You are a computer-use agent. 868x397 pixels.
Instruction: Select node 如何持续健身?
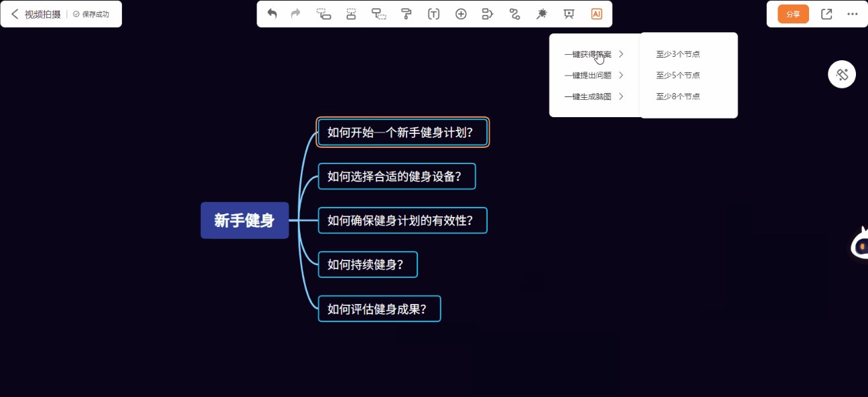[368, 264]
